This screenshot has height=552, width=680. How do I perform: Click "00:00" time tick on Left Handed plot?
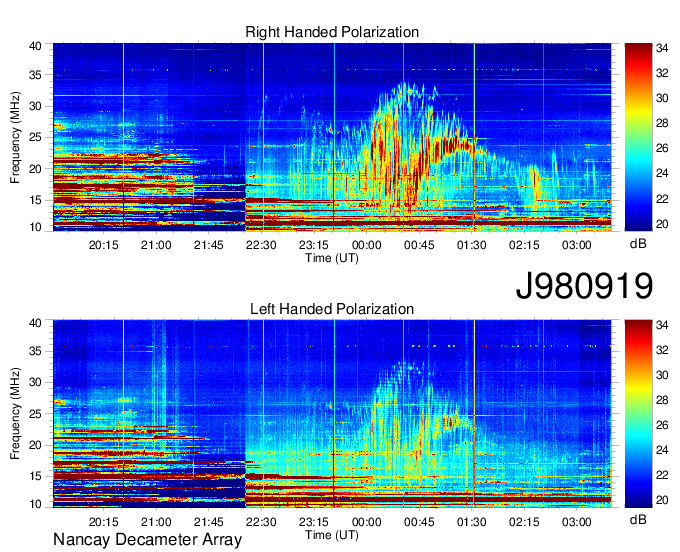[366, 522]
